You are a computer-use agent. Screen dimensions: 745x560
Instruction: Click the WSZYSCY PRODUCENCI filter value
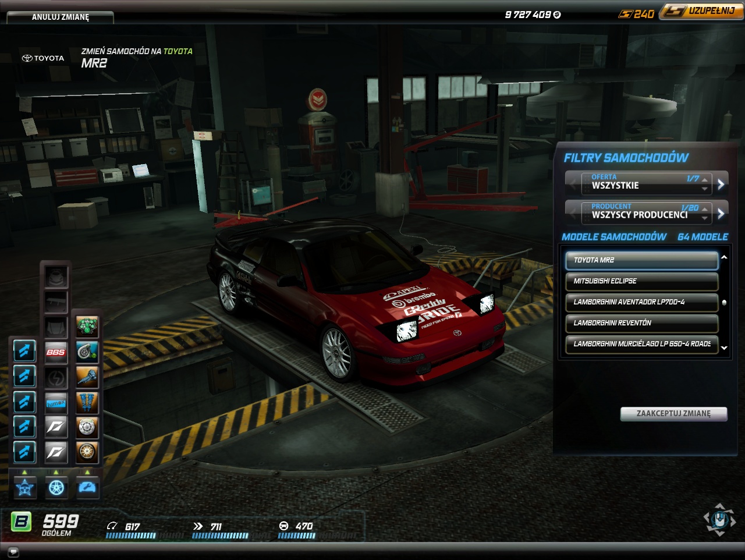640,215
